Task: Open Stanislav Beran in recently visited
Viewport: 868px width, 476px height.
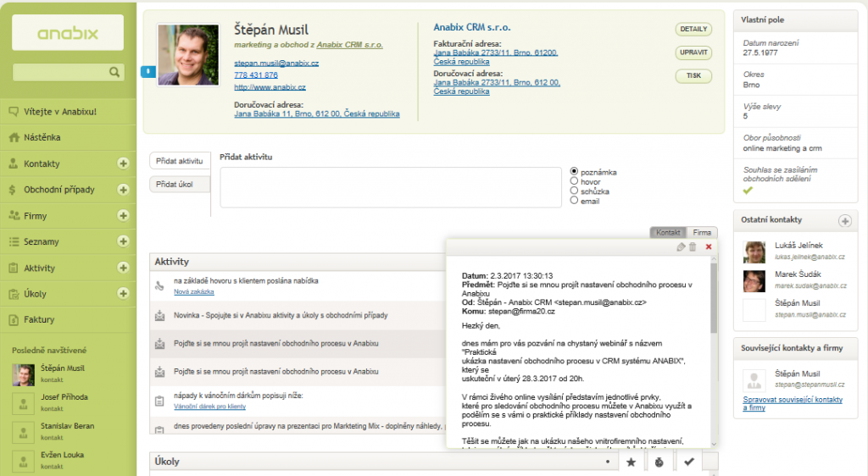Action: (67, 426)
